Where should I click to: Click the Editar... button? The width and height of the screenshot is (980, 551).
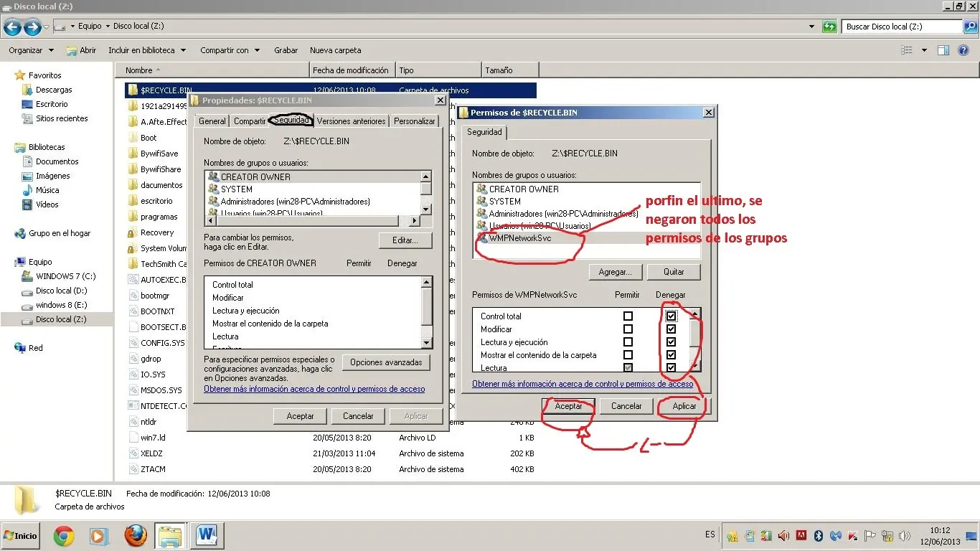click(405, 240)
